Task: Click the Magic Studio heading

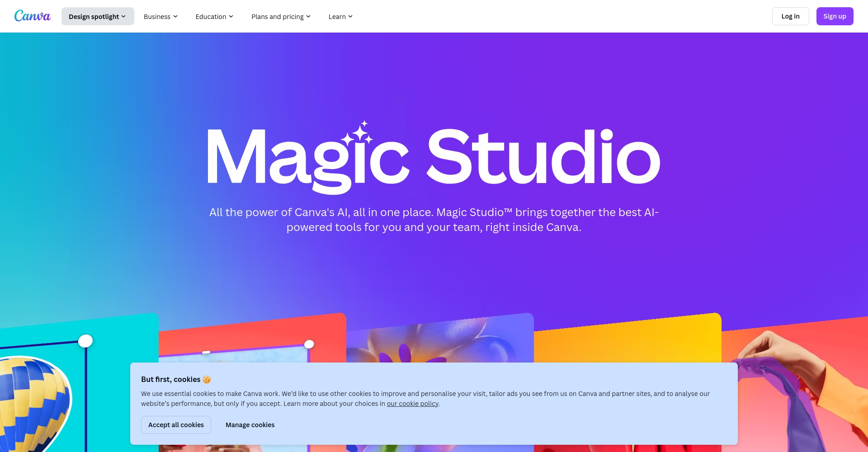Action: [x=434, y=158]
